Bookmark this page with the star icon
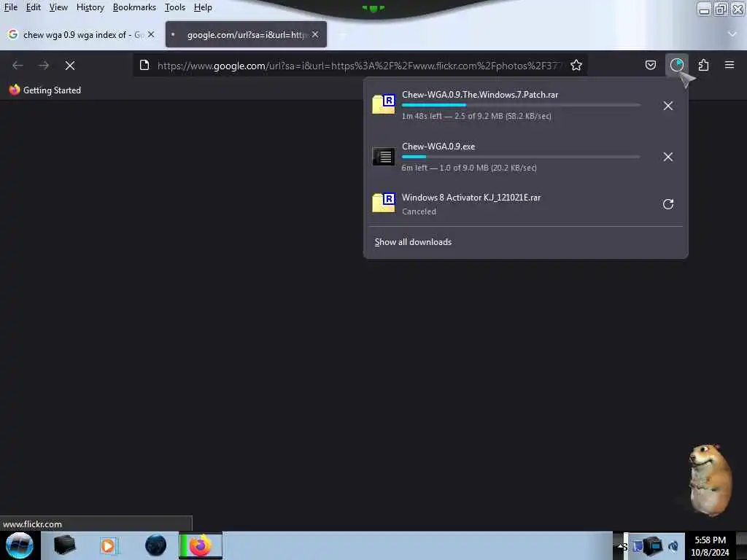 (576, 65)
